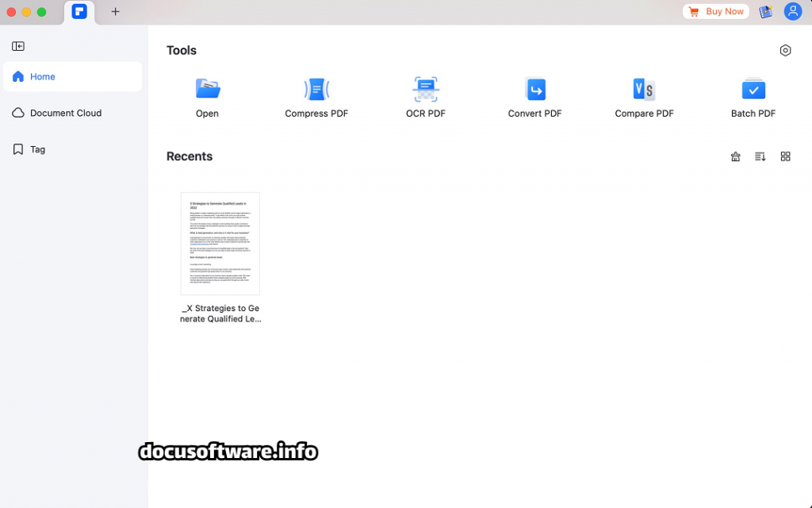Switch to the PDFelement home tab
This screenshot has height=508, width=812.
click(x=79, y=12)
